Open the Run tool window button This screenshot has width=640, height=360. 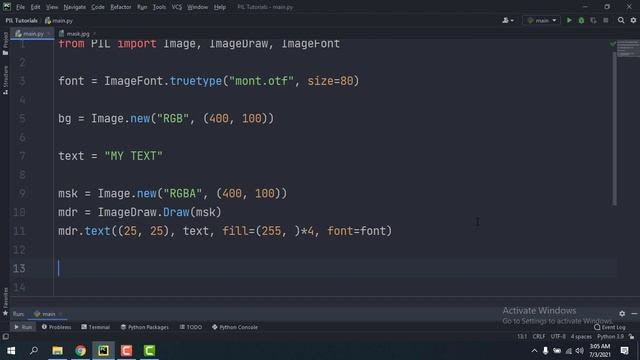pos(23,327)
